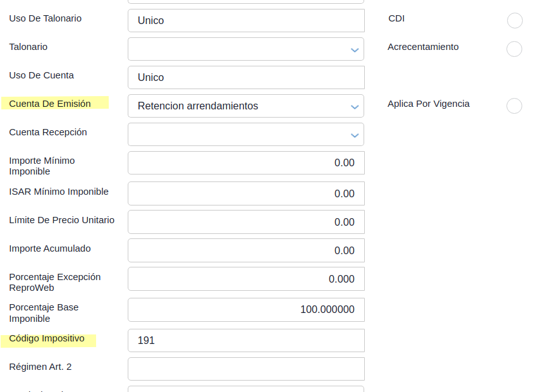
Task: Focus the Importe Acumulado input
Action: point(246,250)
